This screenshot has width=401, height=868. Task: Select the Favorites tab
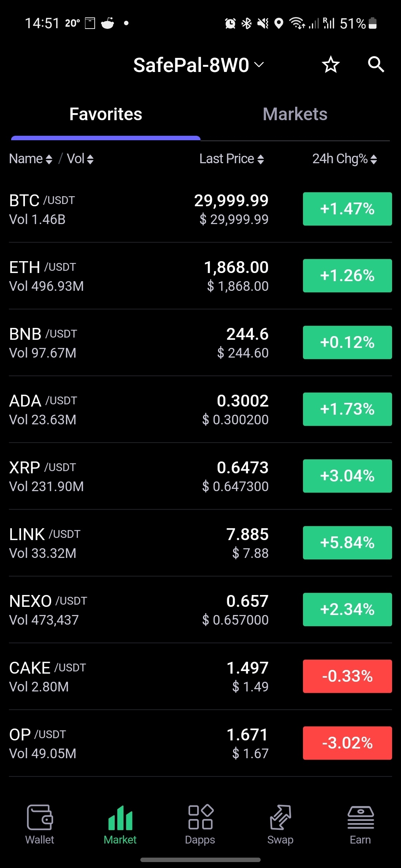tap(106, 114)
